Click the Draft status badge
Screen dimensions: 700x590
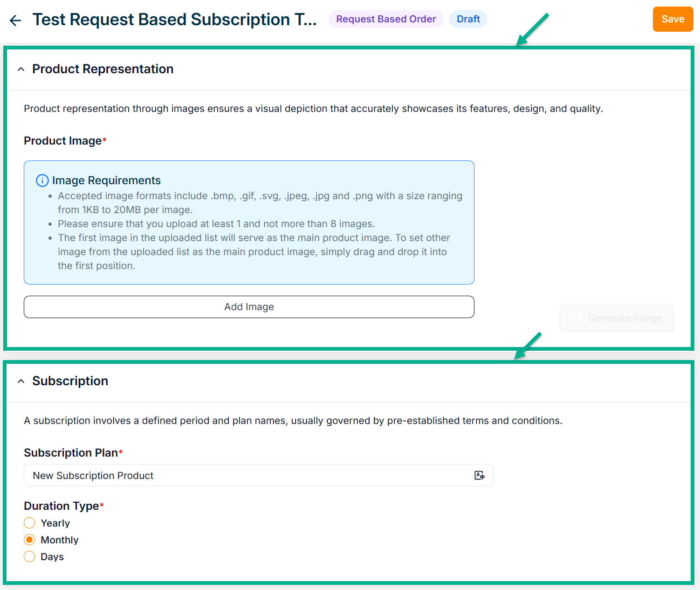(x=468, y=19)
